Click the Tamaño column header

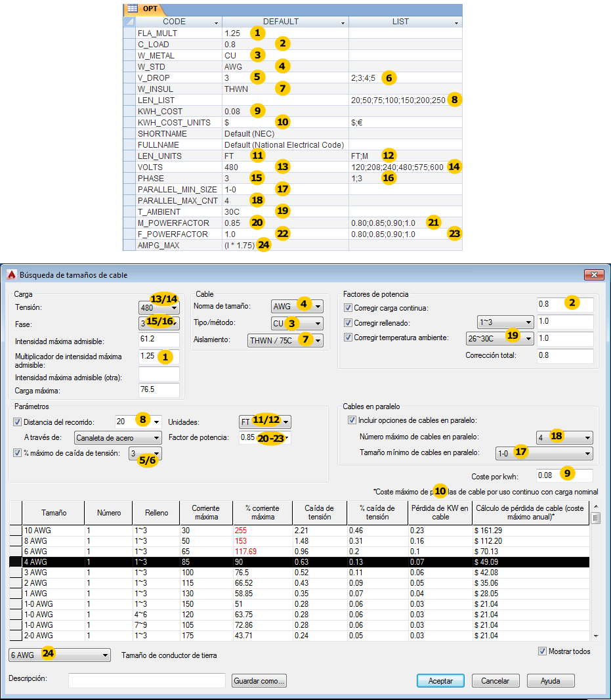click(x=54, y=512)
